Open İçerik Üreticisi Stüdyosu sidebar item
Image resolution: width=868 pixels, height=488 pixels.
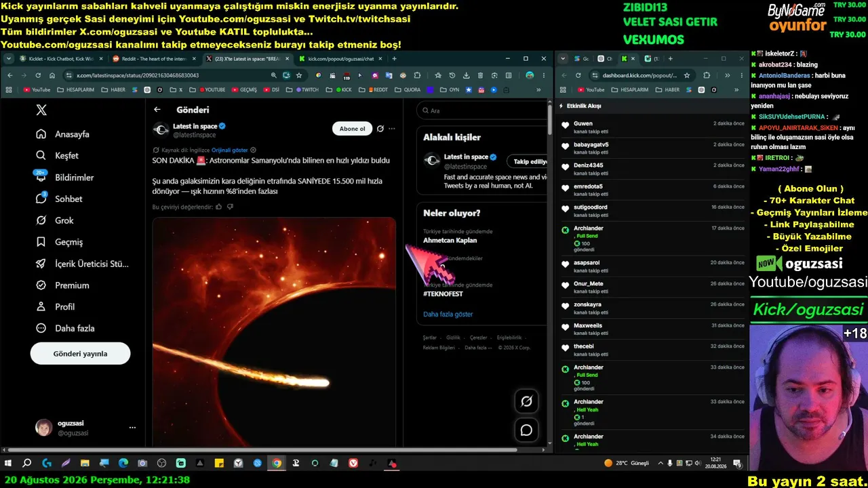(82, 264)
